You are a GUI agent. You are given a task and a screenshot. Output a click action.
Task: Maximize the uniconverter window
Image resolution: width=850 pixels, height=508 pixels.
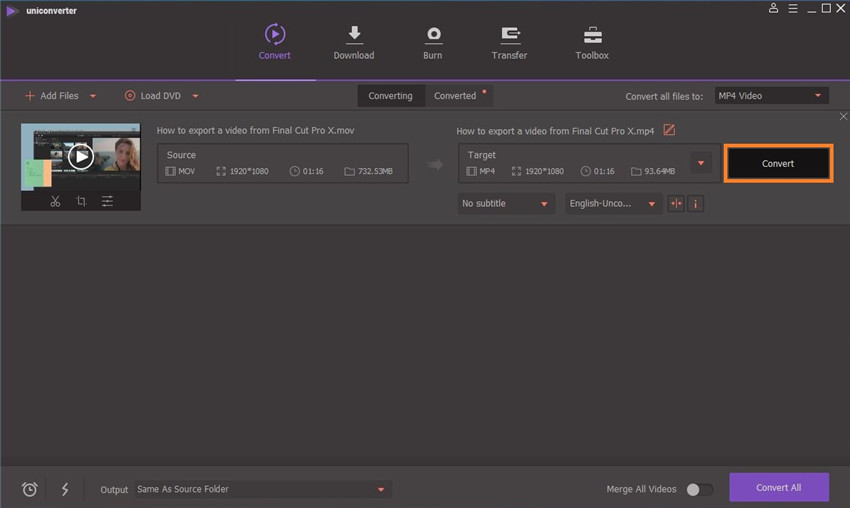(x=826, y=8)
